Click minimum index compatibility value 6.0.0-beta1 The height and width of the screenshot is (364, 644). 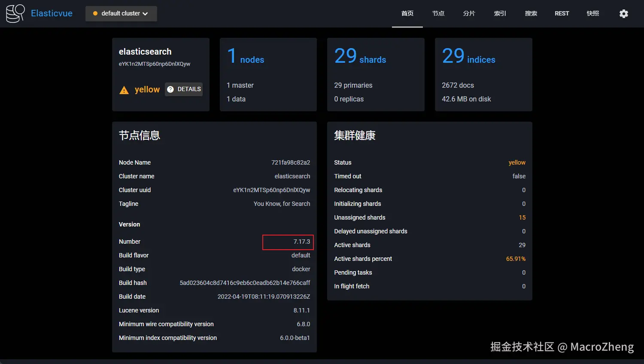pos(295,338)
